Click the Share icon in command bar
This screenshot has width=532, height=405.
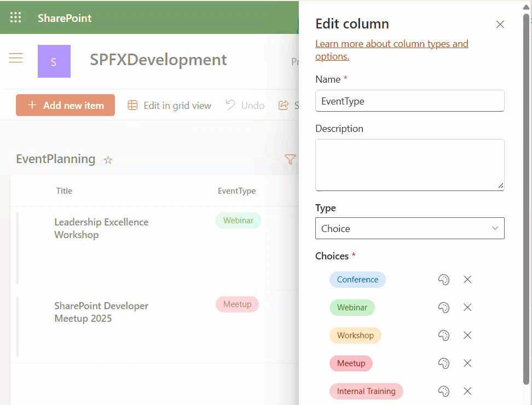pyautogui.click(x=284, y=106)
